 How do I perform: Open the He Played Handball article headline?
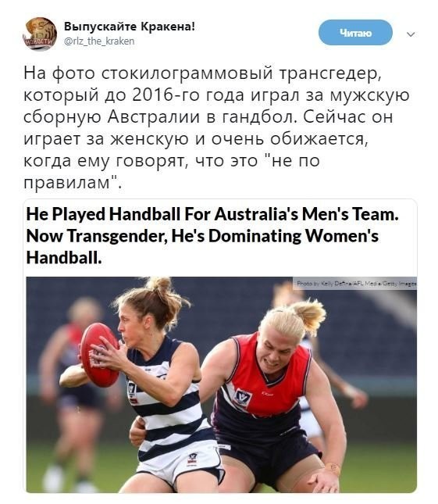coord(212,236)
